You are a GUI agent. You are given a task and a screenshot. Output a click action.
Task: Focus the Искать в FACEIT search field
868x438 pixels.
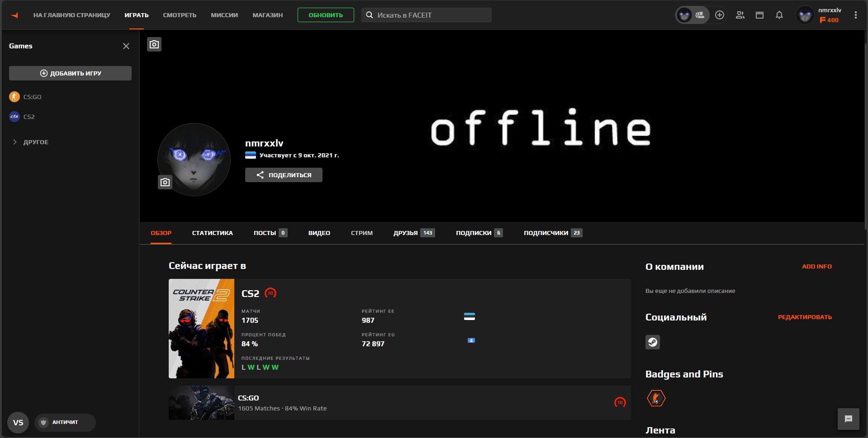point(427,15)
